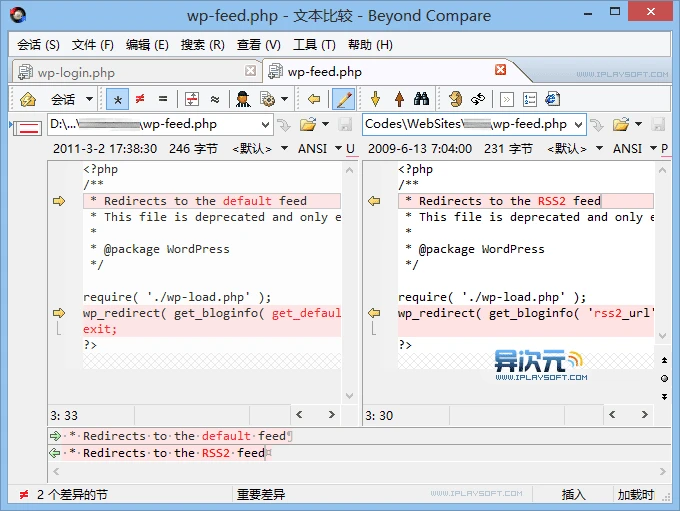680x511 pixels.
Task: Click left pane horizontal scroll left arrow
Action: coord(299,415)
